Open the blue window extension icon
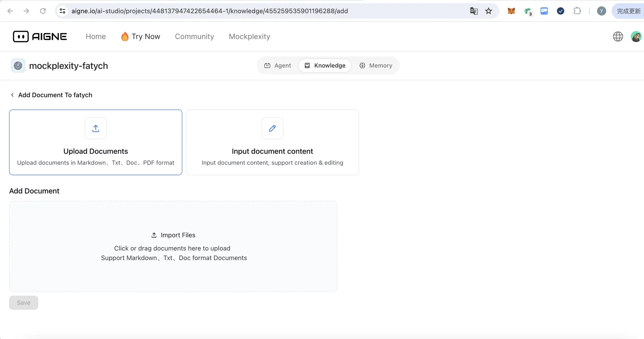644x339 pixels. (544, 11)
